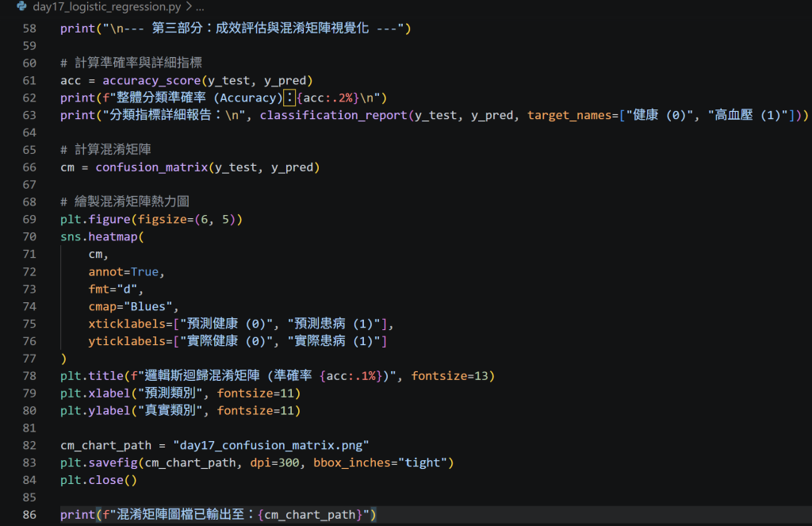Click the classification_report function name
Image resolution: width=812 pixels, height=526 pixels.
point(334,115)
